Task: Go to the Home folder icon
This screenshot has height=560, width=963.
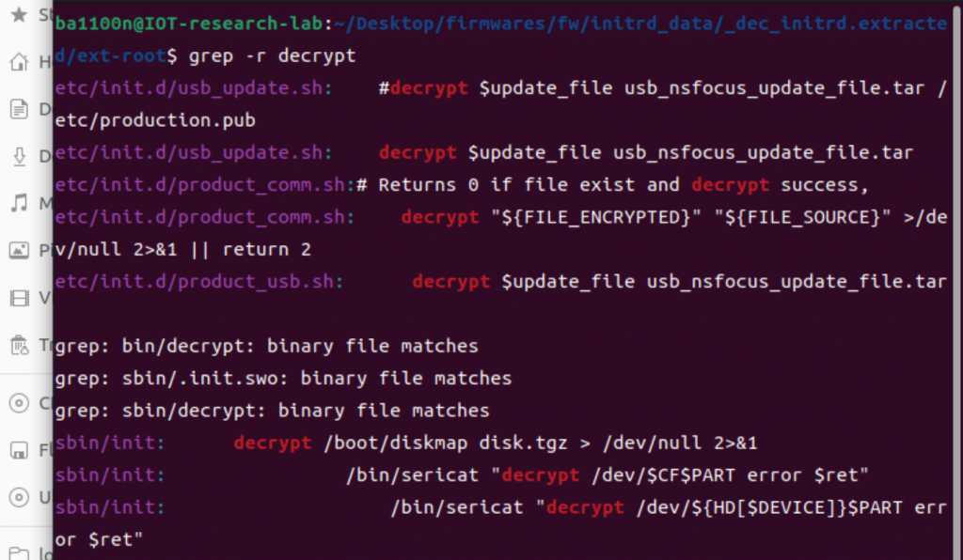Action: [x=18, y=63]
